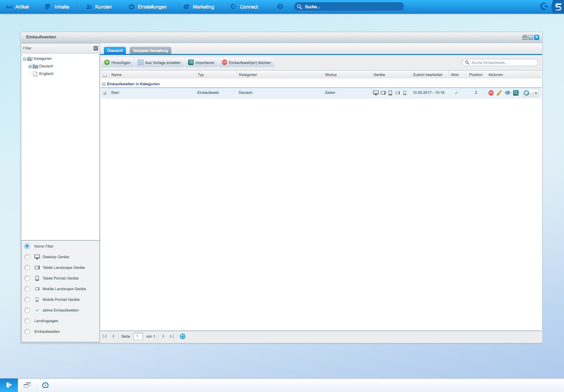Select the Englisch tree item

click(x=46, y=74)
